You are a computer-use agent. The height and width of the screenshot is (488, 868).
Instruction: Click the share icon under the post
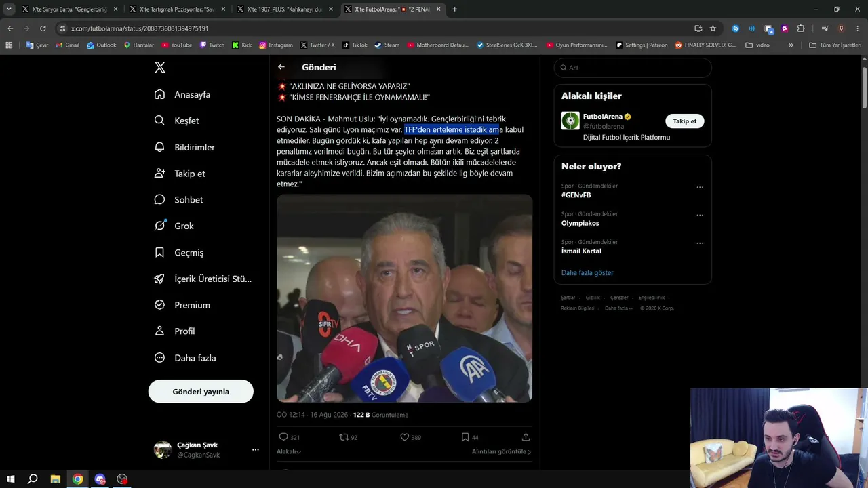tap(526, 437)
